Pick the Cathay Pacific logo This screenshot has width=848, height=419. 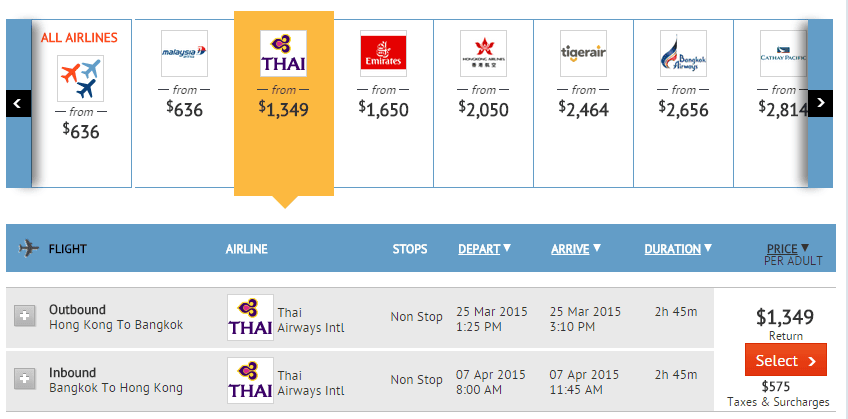[783, 53]
